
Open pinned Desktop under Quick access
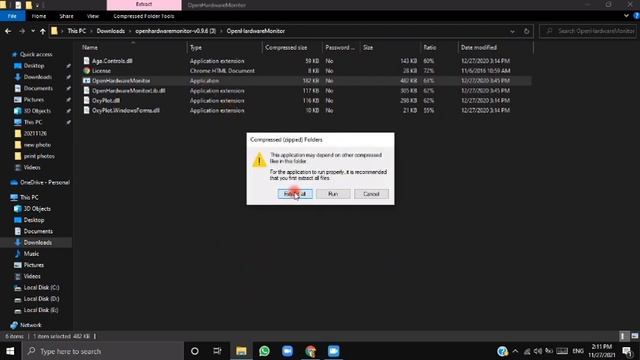33,66
